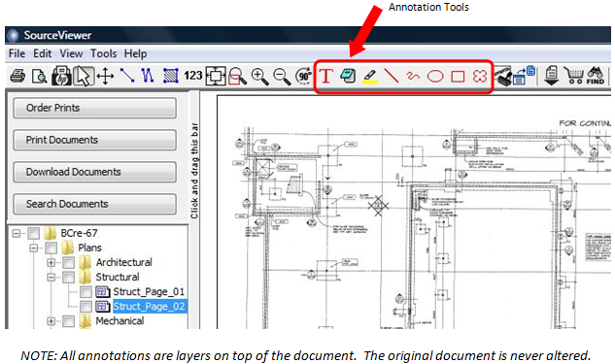Select the freehand squiggle annotation tool
615x364 pixels.
tap(413, 76)
